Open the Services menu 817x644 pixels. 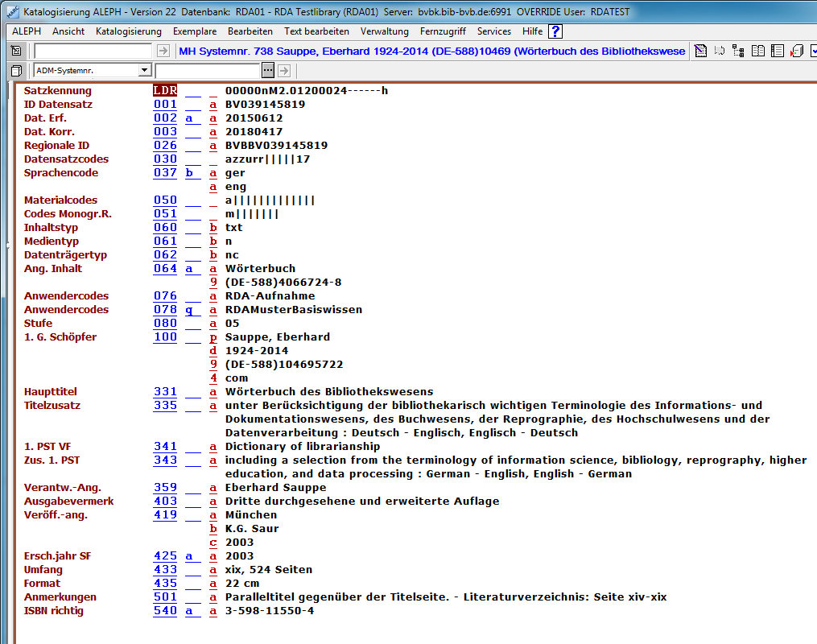coord(493,31)
